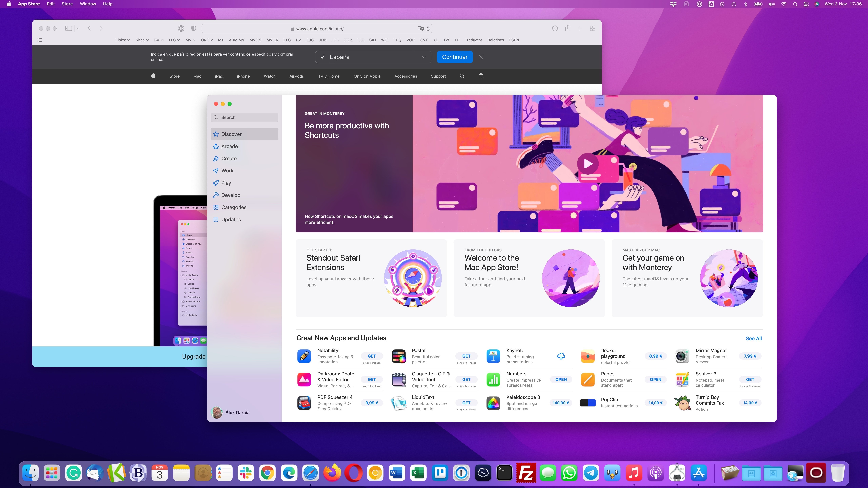Click the Safari privacy report shield icon
868x488 pixels.
(x=193, y=28)
